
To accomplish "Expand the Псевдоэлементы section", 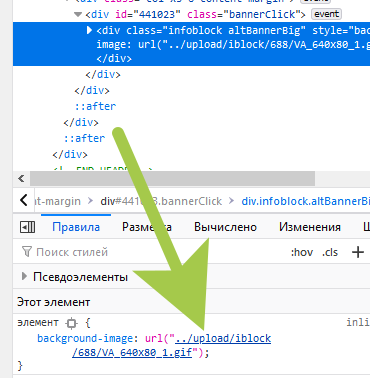I will (x=24, y=276).
